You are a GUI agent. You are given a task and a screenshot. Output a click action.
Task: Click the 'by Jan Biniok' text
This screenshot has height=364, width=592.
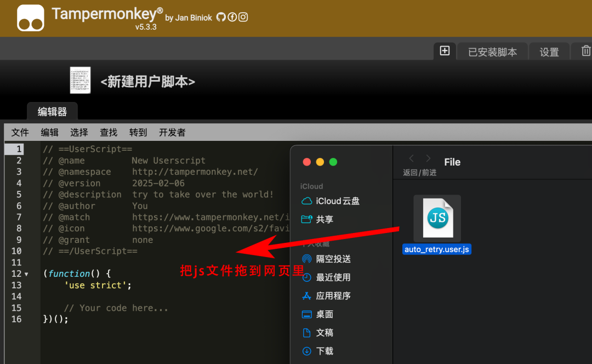[x=189, y=18]
